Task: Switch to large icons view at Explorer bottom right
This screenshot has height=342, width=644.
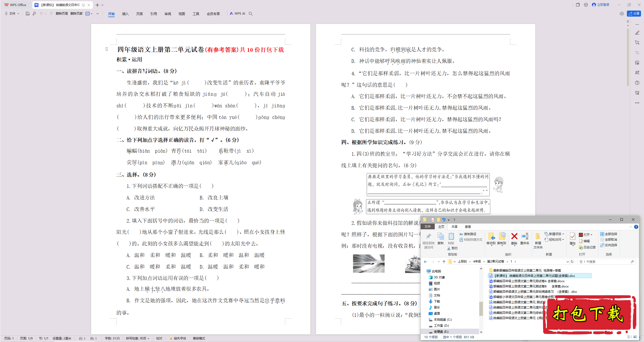Action: 635,337
